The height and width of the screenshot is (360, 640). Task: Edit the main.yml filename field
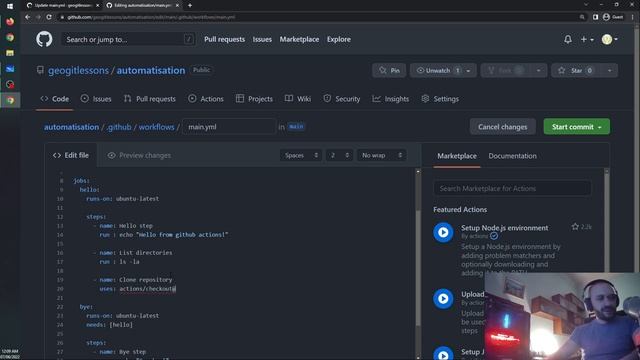(x=229, y=127)
